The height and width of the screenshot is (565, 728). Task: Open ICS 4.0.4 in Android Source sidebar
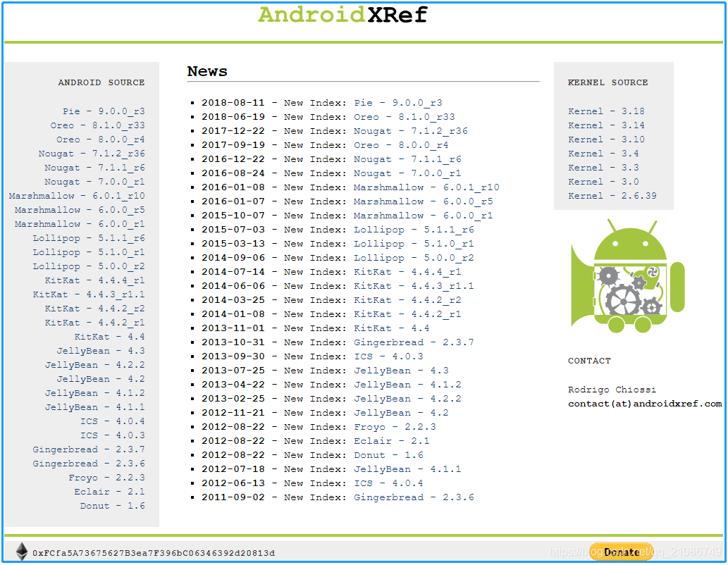[113, 421]
